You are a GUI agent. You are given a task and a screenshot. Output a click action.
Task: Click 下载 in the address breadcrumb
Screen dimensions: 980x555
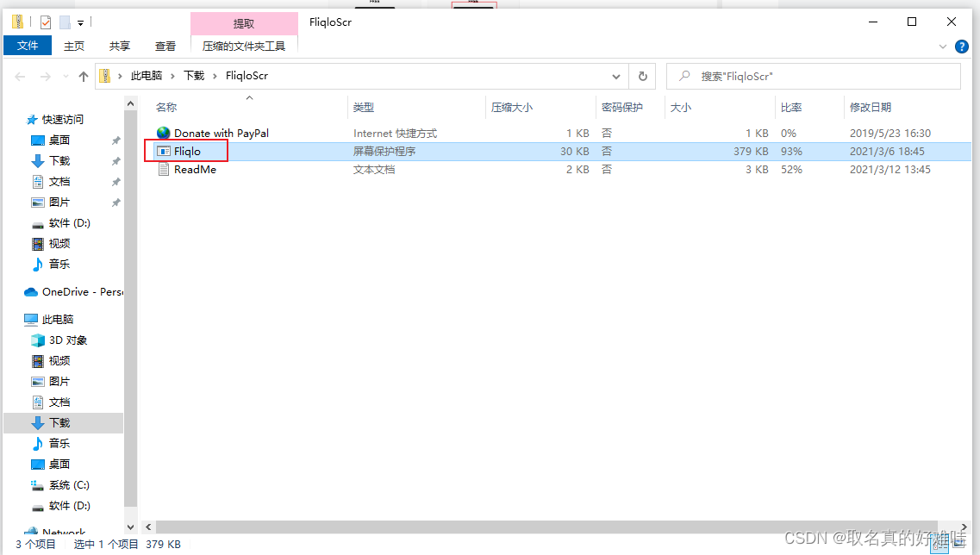click(x=194, y=76)
